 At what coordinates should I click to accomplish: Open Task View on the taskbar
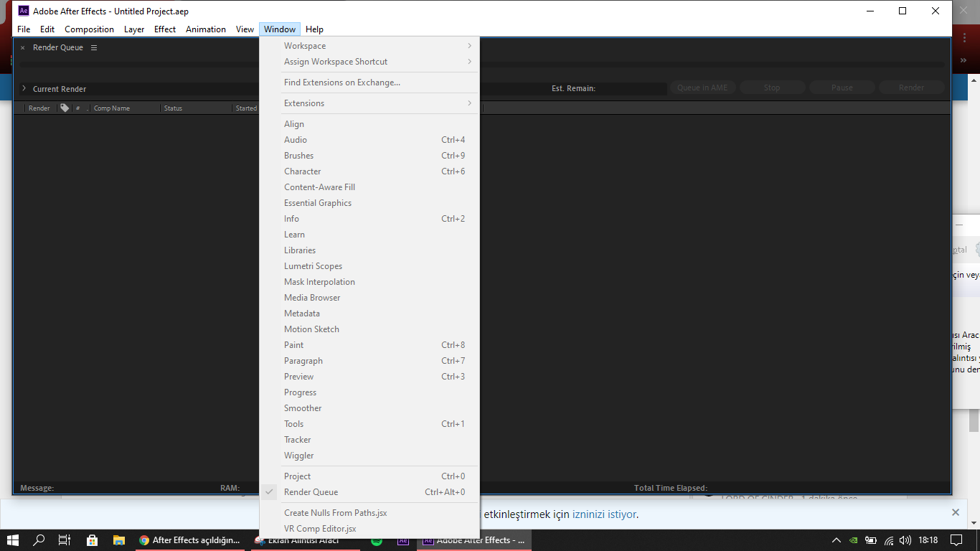(65, 540)
